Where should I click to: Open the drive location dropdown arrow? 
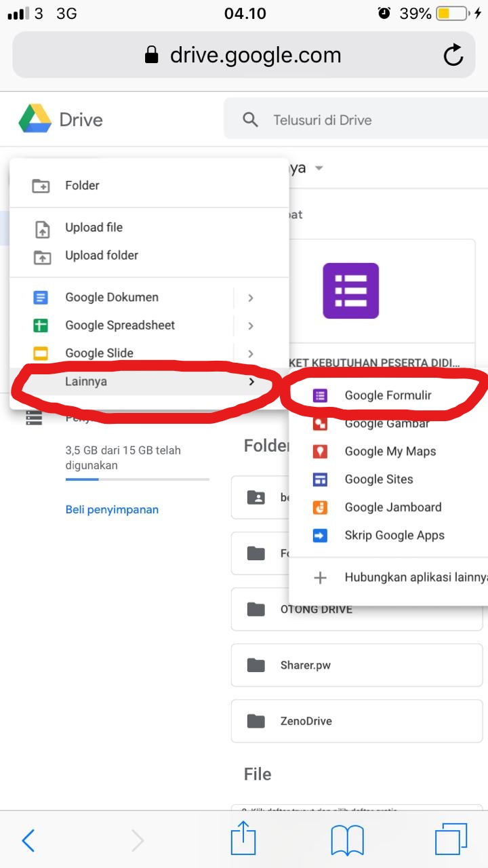[319, 168]
